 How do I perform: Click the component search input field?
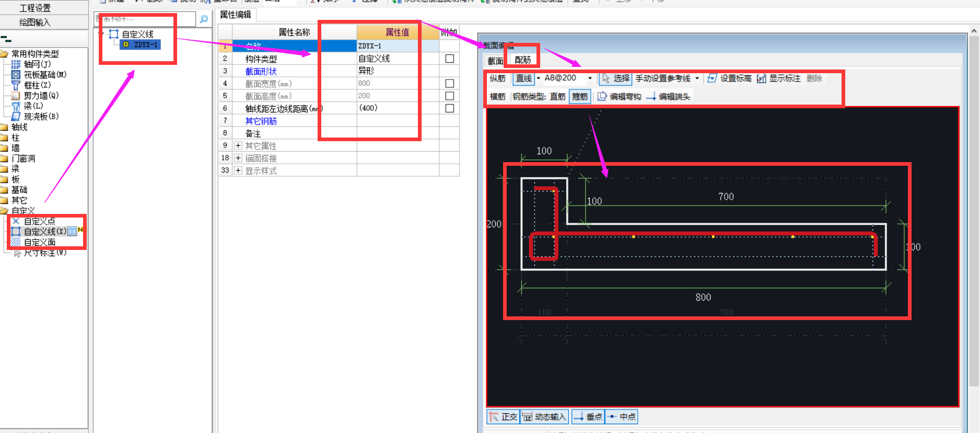tap(145, 19)
